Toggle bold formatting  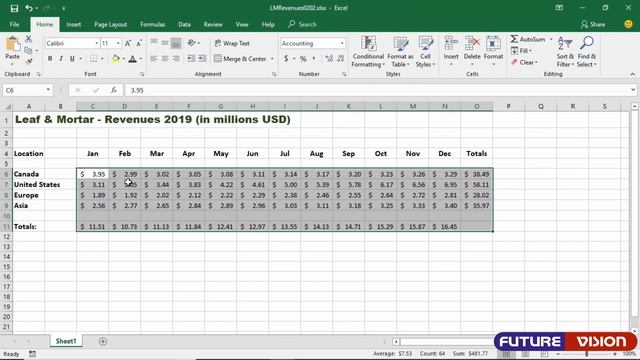point(50,59)
